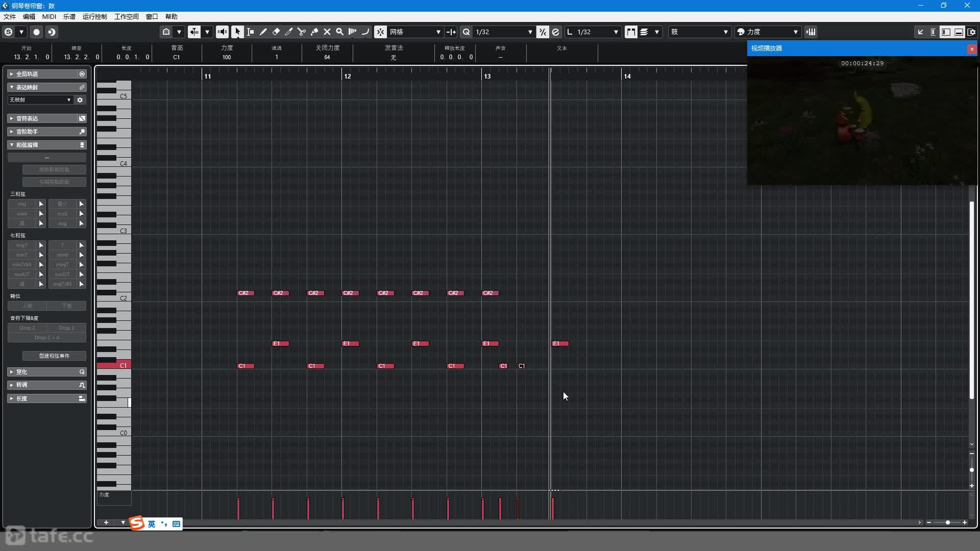The width and height of the screenshot is (980, 551).
Task: Open the 运行控制 menu
Action: 94,16
